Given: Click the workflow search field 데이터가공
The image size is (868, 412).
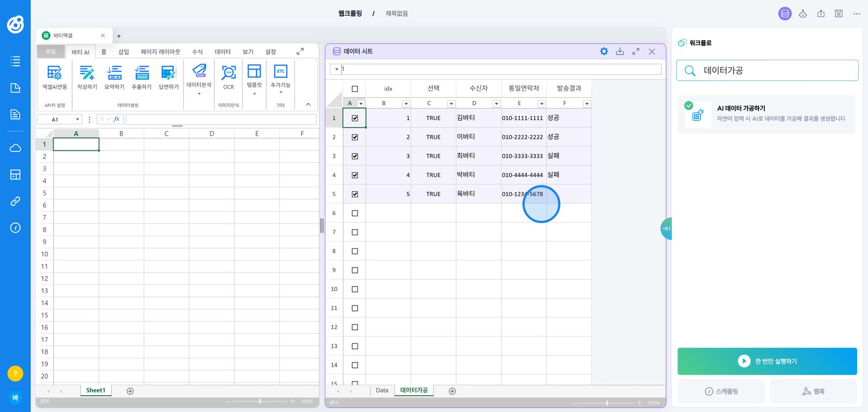Looking at the screenshot, I should 767,71.
